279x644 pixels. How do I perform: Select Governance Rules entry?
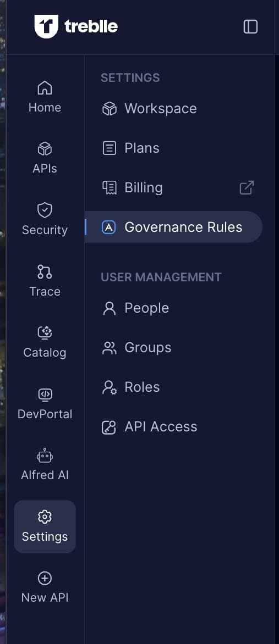(174, 227)
